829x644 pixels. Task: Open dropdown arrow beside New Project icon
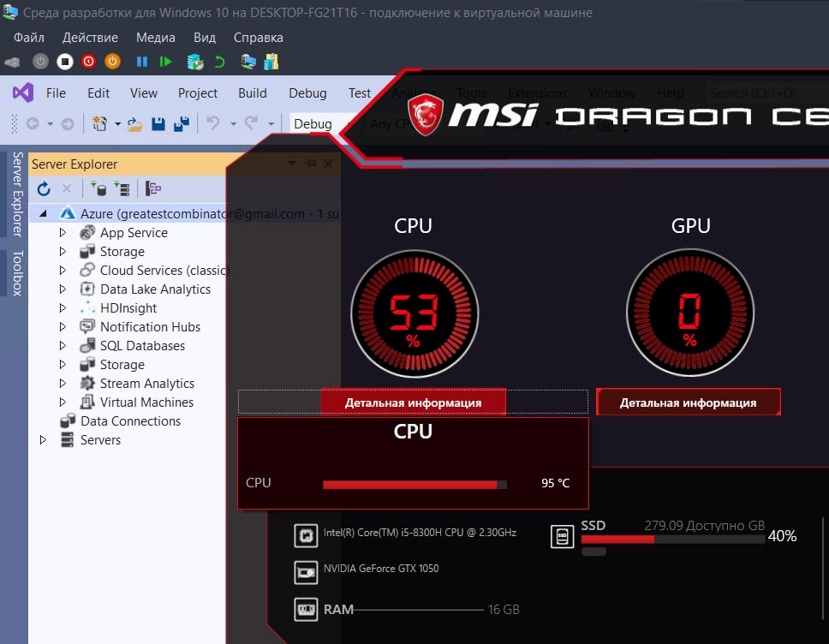coord(117,123)
